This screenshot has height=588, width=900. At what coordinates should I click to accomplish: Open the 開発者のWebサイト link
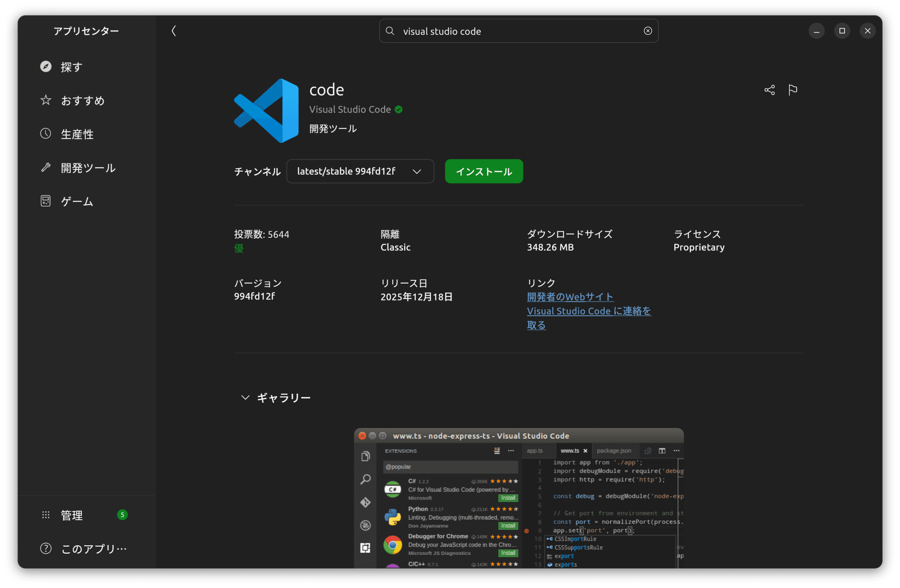pyautogui.click(x=570, y=297)
